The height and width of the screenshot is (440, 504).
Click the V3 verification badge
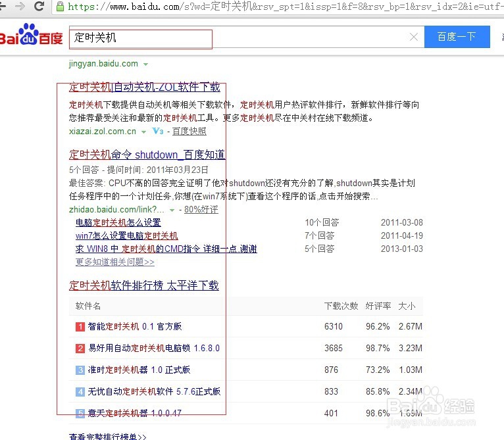(x=158, y=131)
